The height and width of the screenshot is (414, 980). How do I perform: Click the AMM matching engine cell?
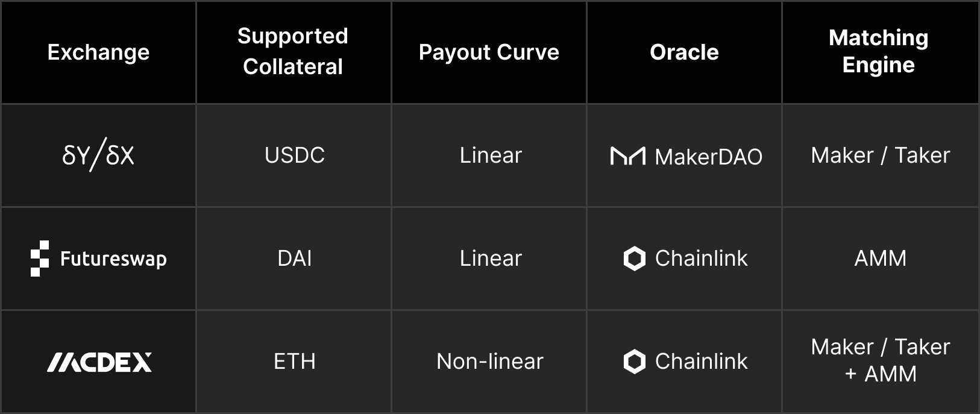[880, 259]
